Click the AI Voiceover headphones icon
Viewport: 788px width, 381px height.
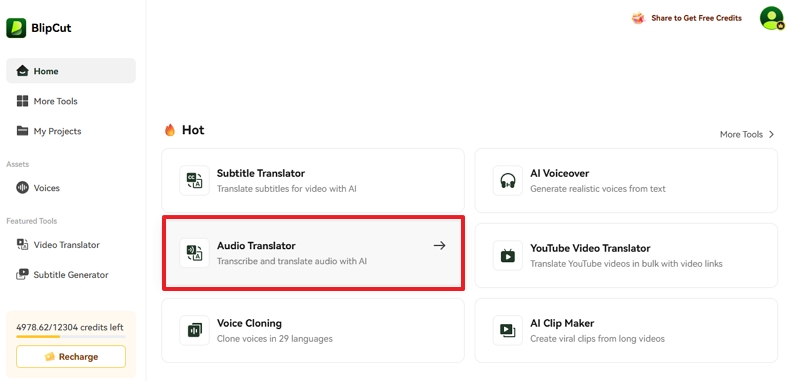click(508, 180)
